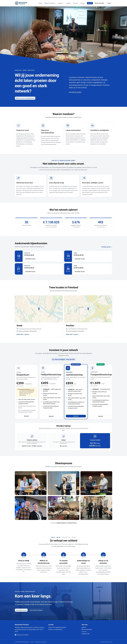Click Aanmelden als gast for Drachten 10

30,259
